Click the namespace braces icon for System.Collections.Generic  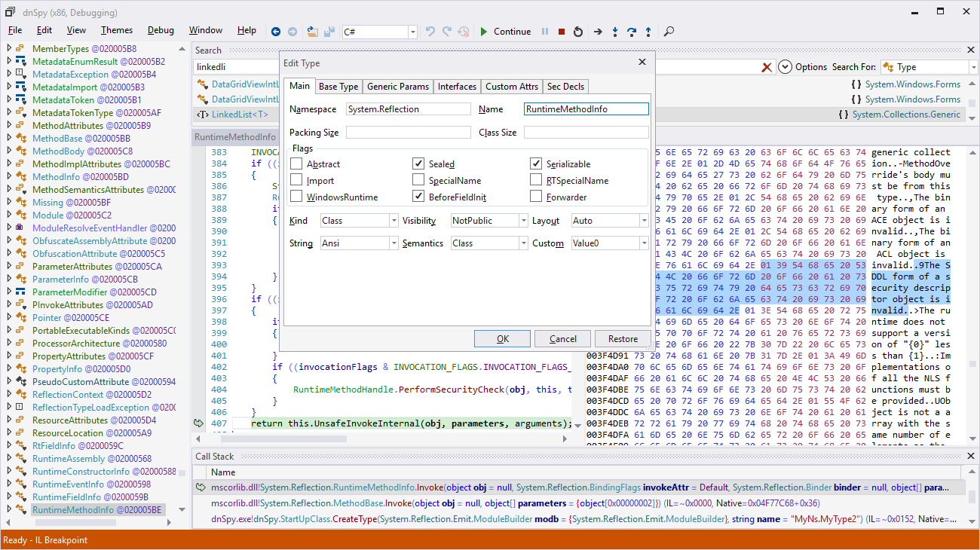[x=844, y=115]
